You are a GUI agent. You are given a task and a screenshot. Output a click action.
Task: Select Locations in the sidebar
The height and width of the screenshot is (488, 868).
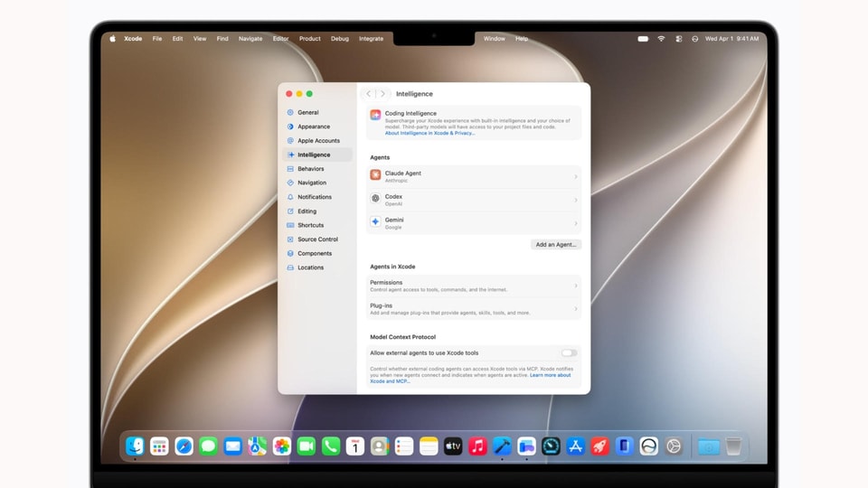316,267
